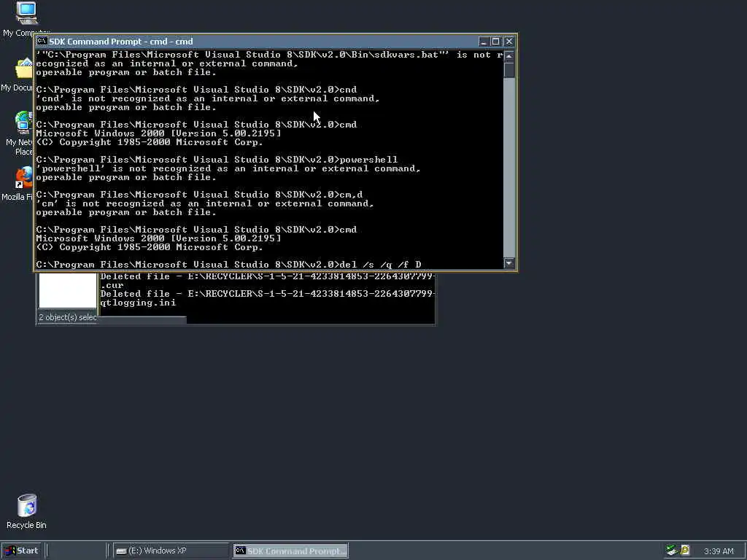Click the Safely Remove Hardware tray icon
The height and width of the screenshot is (560, 747).
672,551
